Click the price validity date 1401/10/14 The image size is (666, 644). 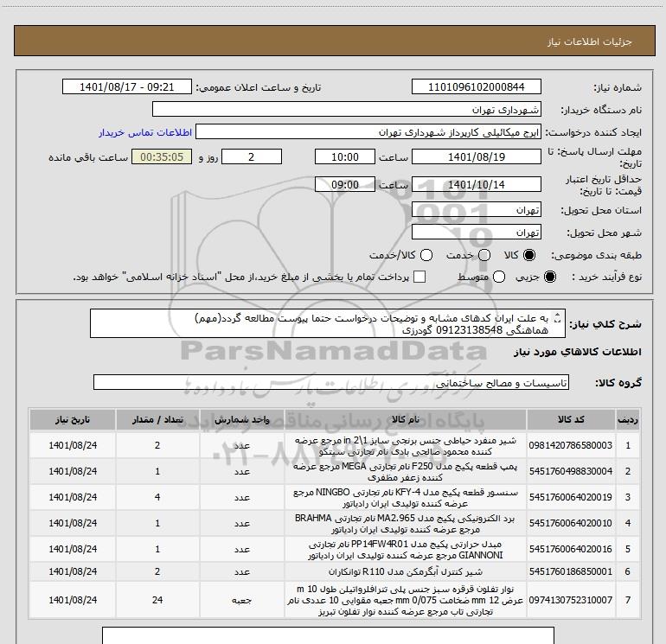tap(476, 184)
